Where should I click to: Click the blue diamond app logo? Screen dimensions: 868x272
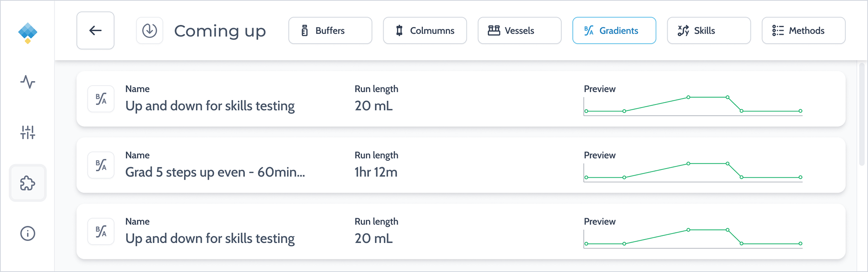click(x=28, y=33)
